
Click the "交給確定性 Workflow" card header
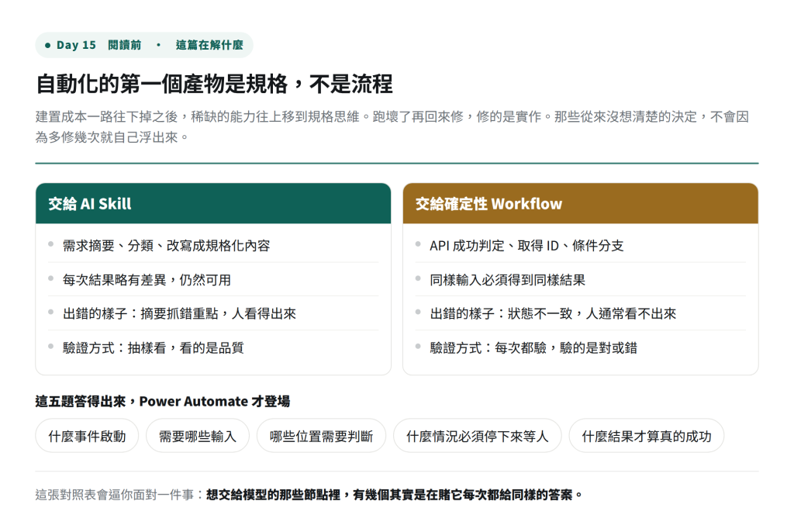pos(580,204)
